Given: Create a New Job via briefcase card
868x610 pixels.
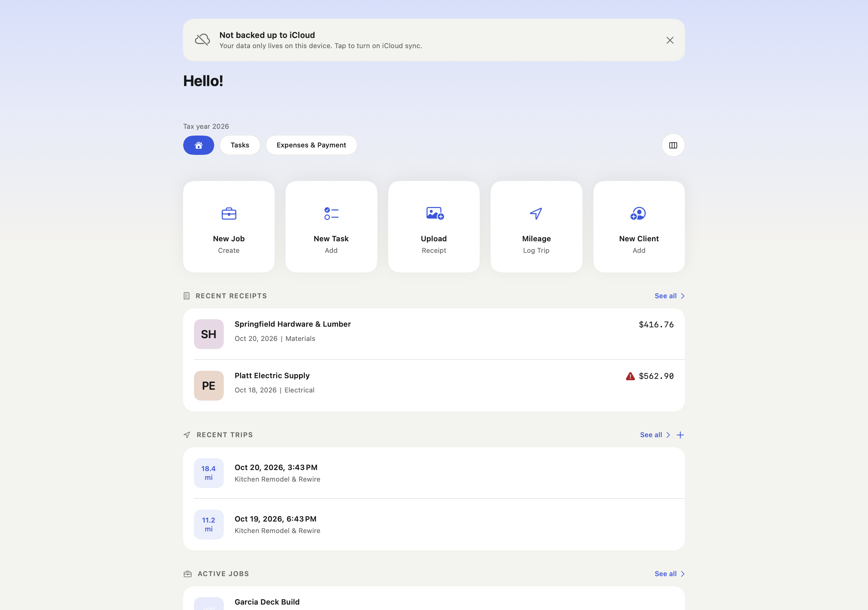Looking at the screenshot, I should (x=229, y=227).
